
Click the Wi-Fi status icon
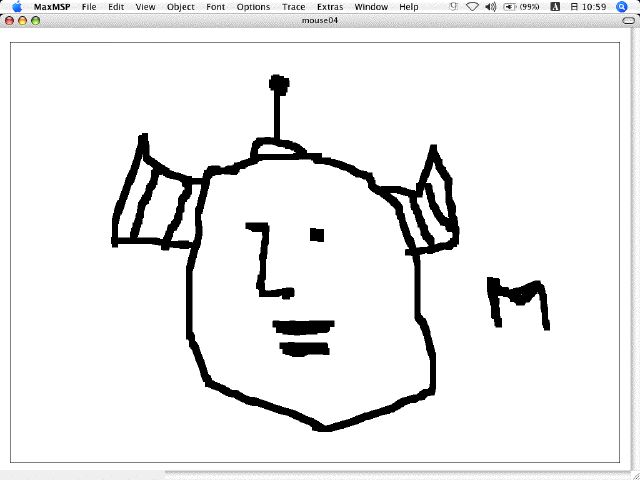(x=472, y=7)
